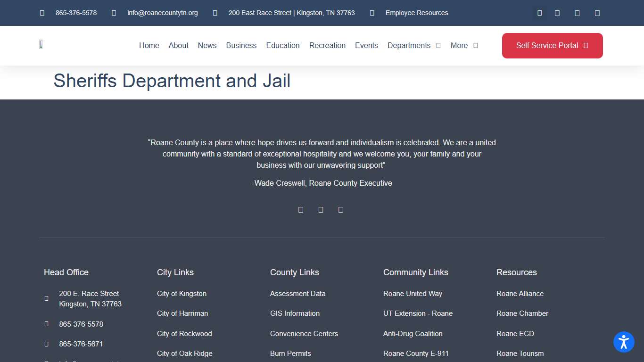Image resolution: width=644 pixels, height=362 pixels.
Task: Click the info@roanecountytn.org email link
Action: click(x=162, y=13)
